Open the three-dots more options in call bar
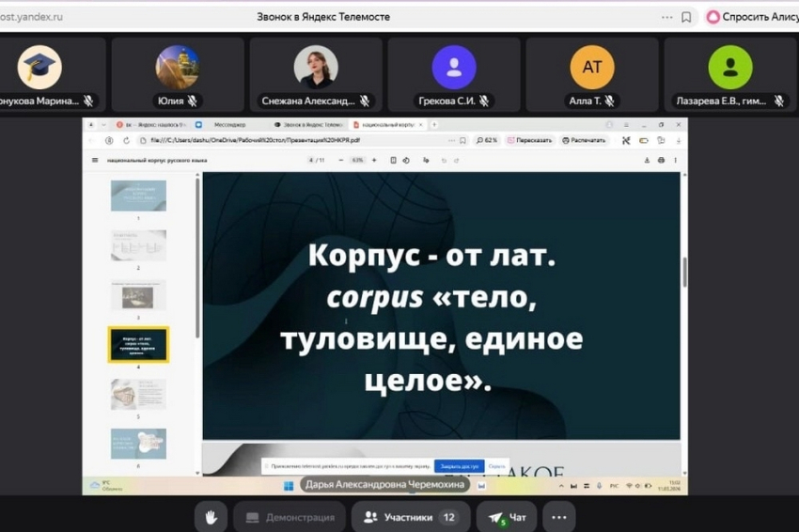799x532 pixels. [x=559, y=517]
